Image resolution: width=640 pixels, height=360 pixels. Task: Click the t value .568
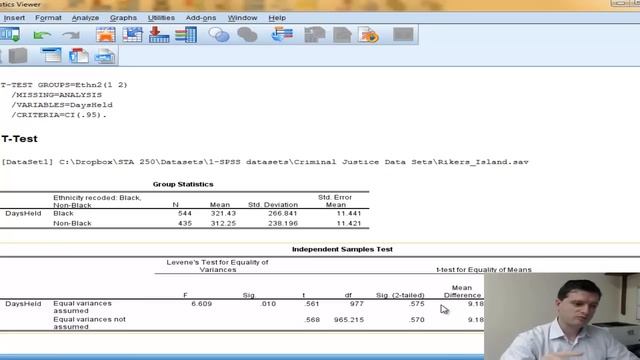(x=312, y=320)
